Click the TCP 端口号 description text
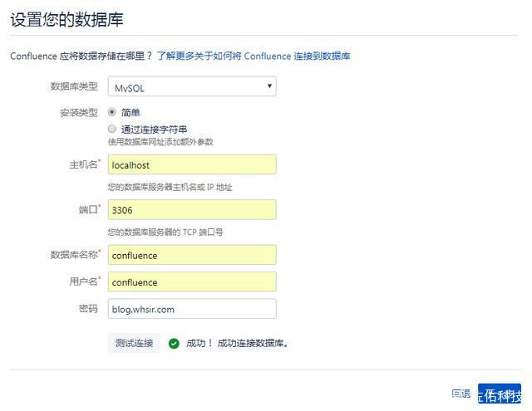The image size is (532, 411). coord(165,232)
